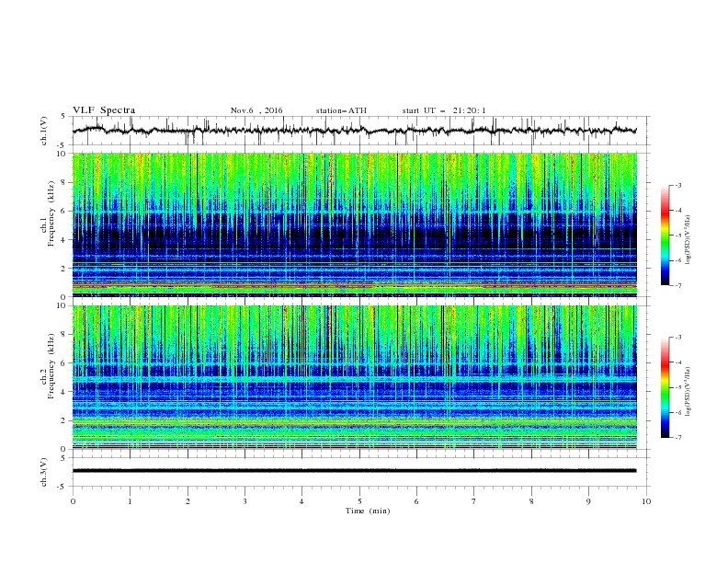
Task: Click inside the ch.1 frequency spectrogram
Action: tap(355, 224)
